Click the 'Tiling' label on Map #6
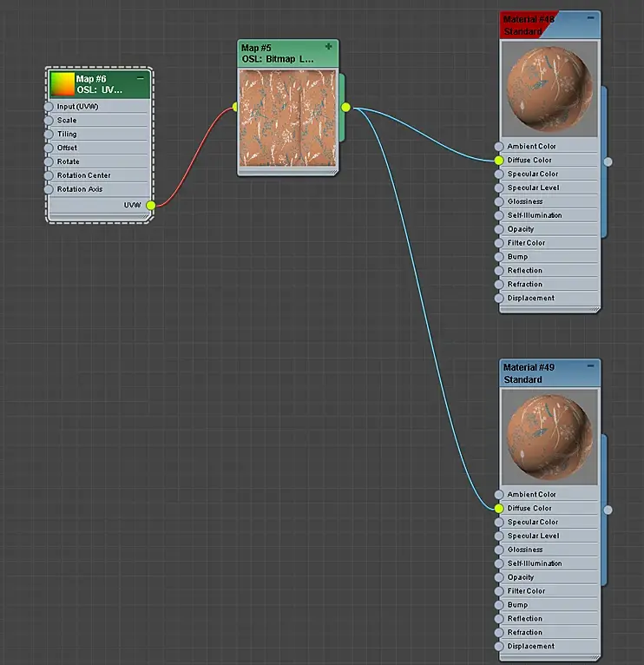Screen dimensions: 644x665 coord(67,134)
